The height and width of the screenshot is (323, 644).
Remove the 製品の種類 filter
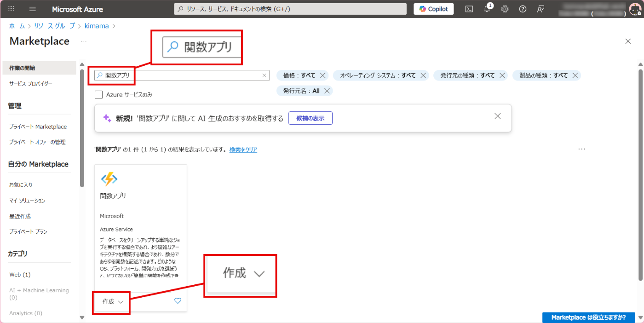(x=575, y=75)
